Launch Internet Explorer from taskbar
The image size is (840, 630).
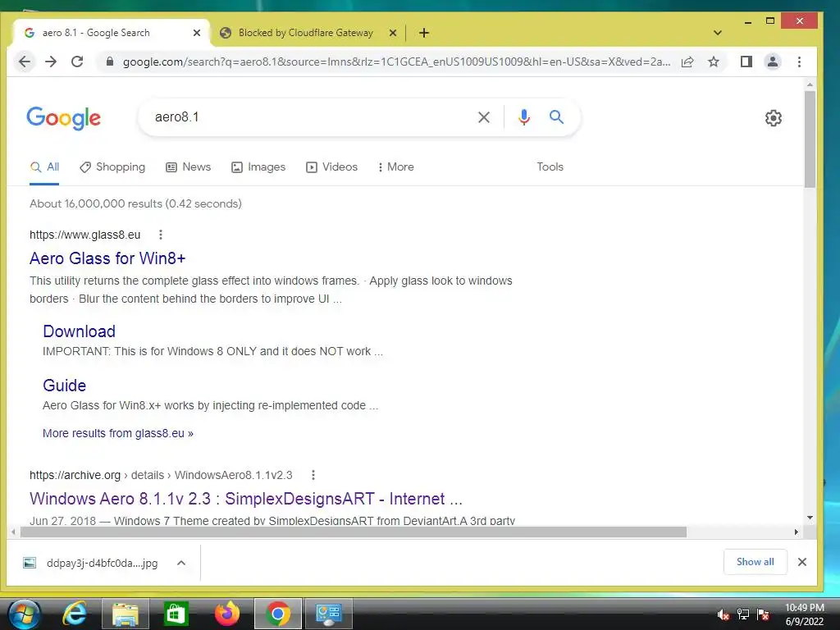[75, 614]
